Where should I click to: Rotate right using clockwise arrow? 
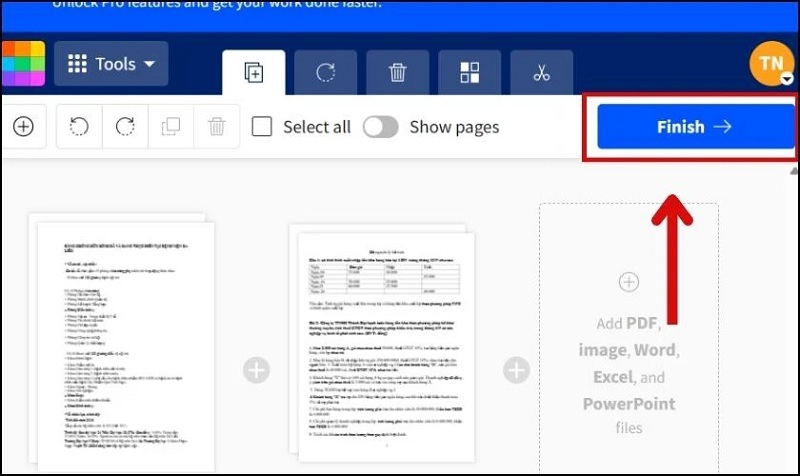(125, 127)
